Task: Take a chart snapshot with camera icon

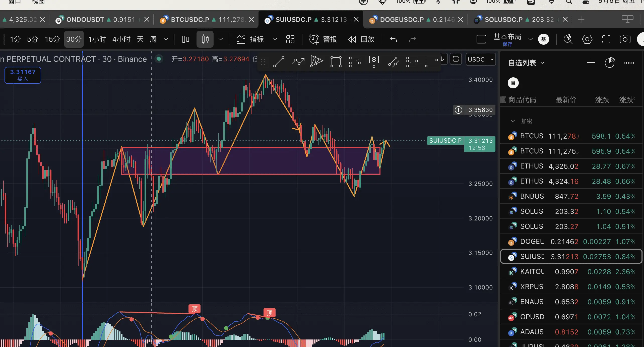Action: coord(625,39)
